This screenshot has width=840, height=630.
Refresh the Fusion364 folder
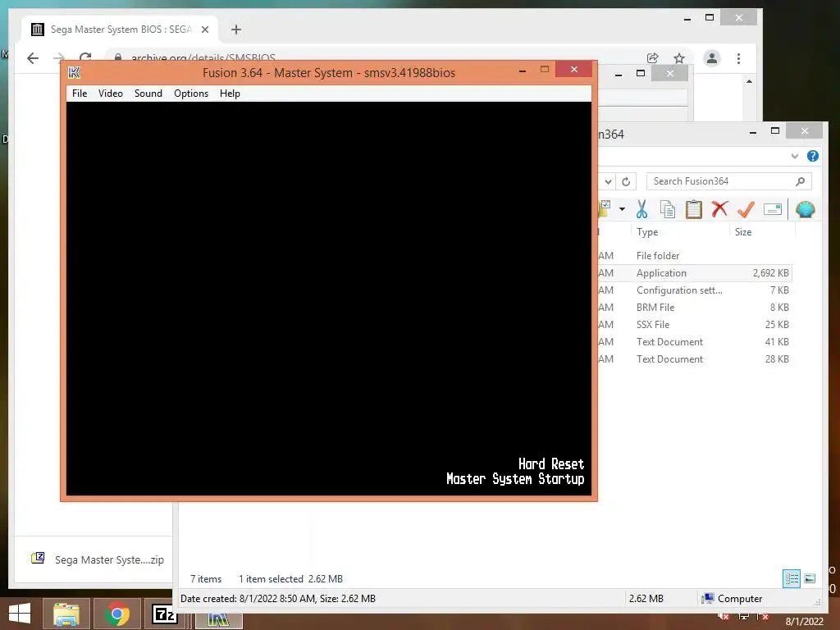pyautogui.click(x=626, y=181)
